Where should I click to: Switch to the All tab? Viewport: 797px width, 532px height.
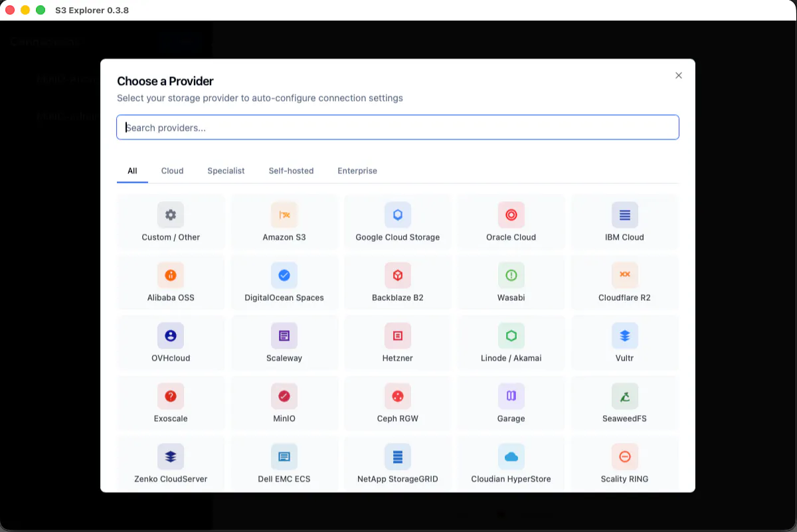tap(132, 171)
